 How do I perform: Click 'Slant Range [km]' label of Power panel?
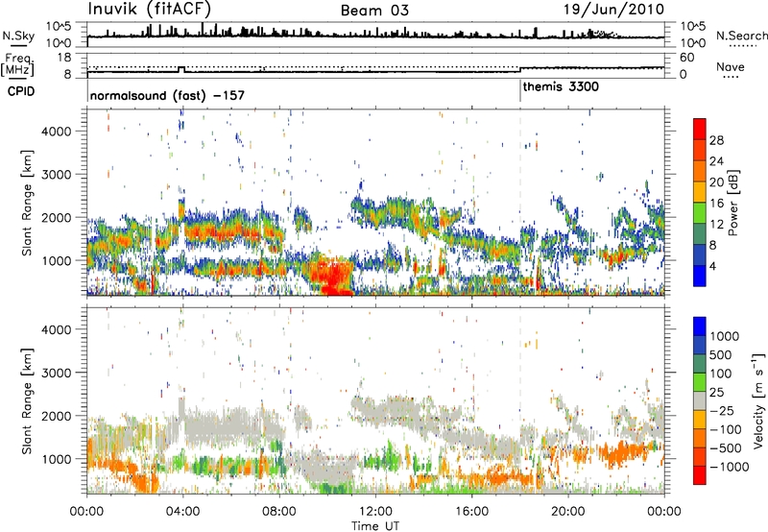[x=28, y=203]
